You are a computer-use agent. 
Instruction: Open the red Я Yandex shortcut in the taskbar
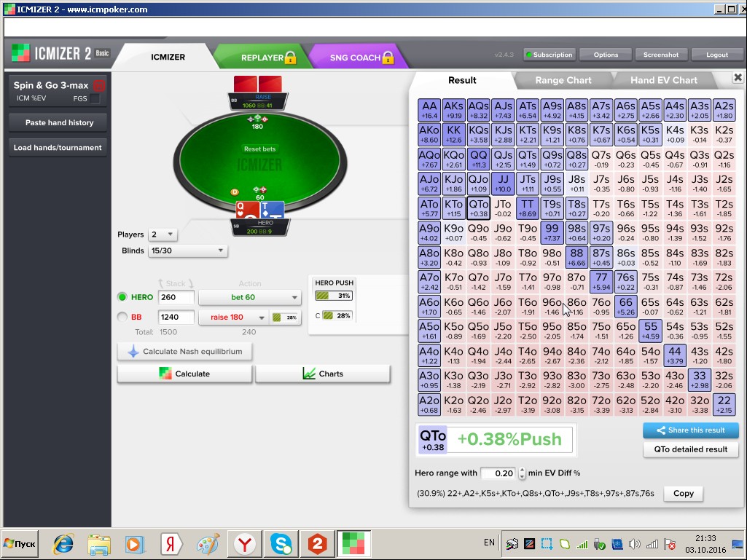point(170,543)
